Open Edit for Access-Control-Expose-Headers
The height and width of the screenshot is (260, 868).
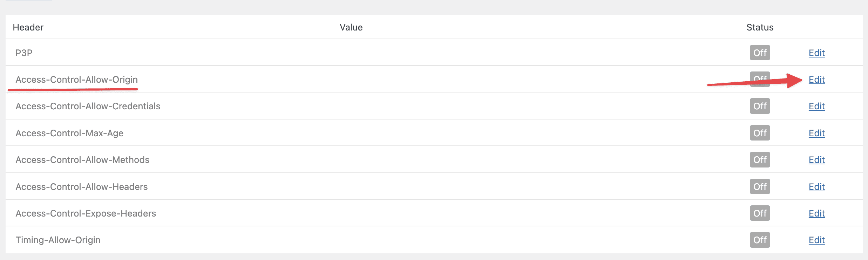tap(816, 213)
